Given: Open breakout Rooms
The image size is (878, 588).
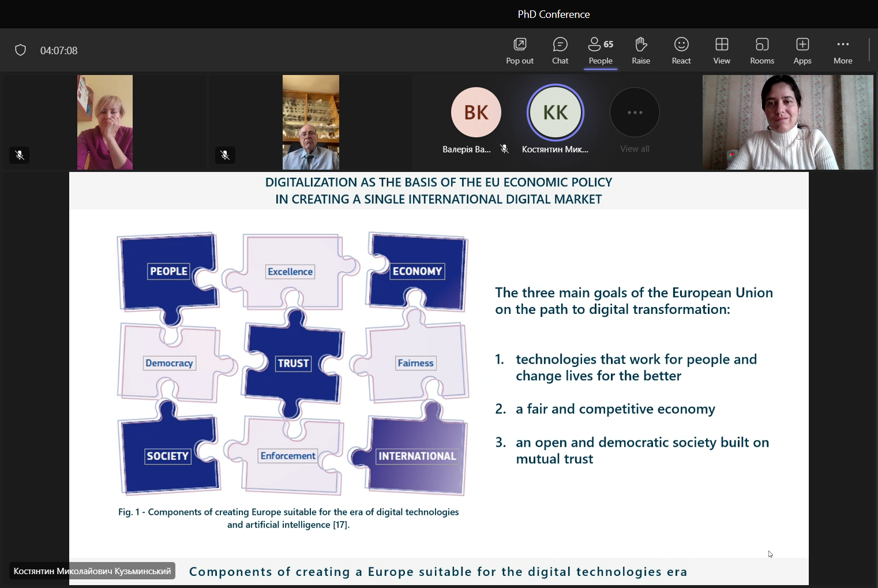Looking at the screenshot, I should pos(761,51).
